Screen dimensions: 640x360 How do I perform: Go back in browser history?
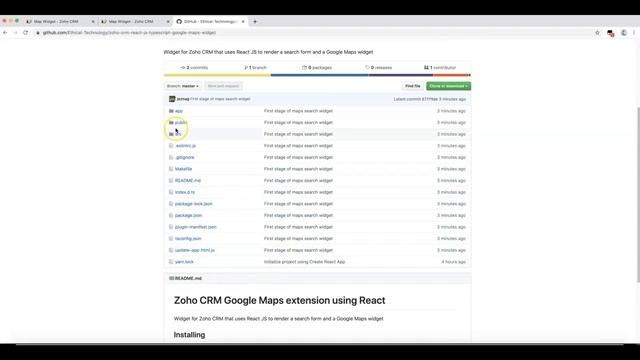point(5,33)
